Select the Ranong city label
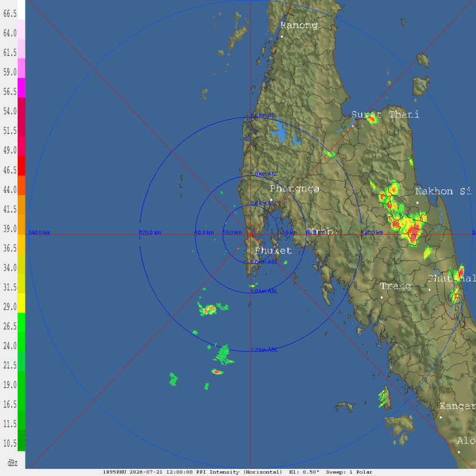 click(299, 25)
